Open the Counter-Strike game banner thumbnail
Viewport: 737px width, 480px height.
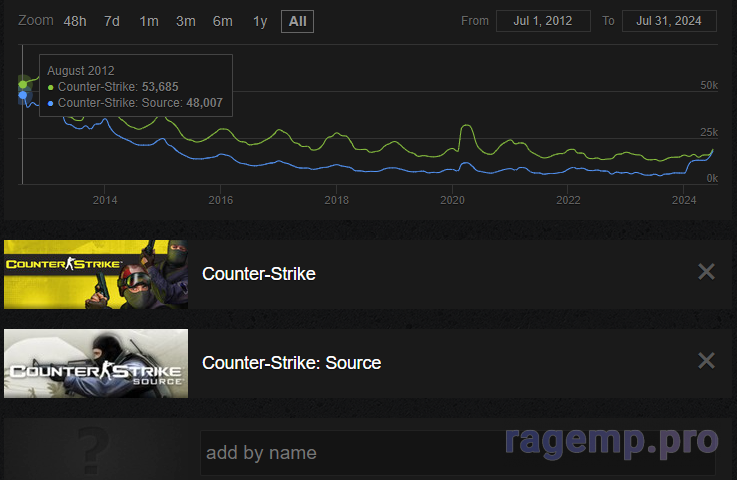point(96,275)
